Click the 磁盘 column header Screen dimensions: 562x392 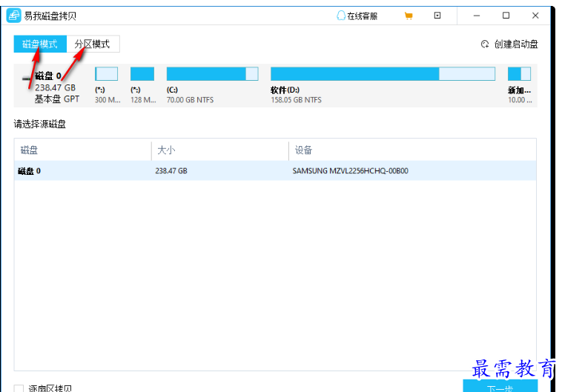point(83,150)
